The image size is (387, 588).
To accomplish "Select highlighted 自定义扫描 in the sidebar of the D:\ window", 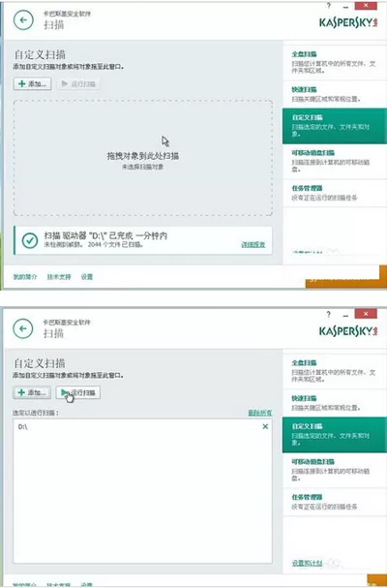I will pos(335,435).
